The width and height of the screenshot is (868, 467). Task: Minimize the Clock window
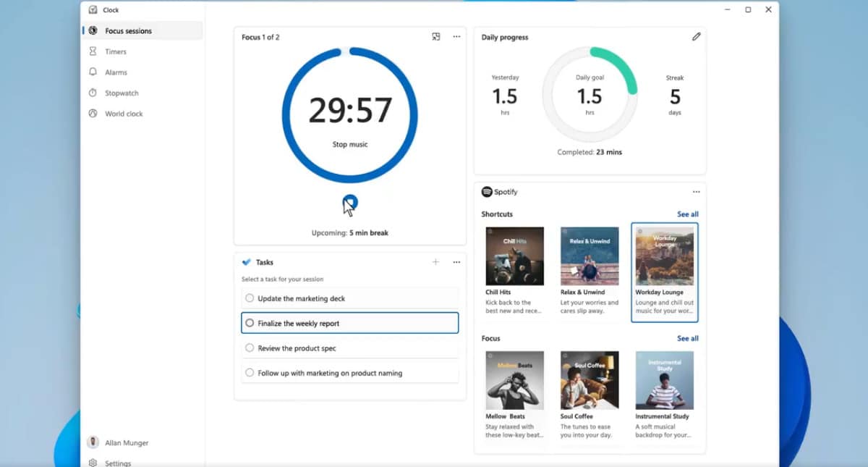point(728,9)
